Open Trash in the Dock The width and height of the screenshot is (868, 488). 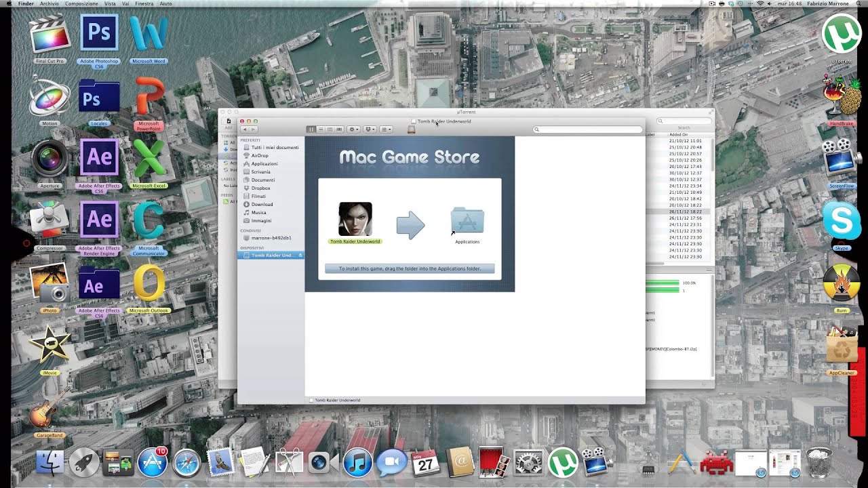click(819, 462)
